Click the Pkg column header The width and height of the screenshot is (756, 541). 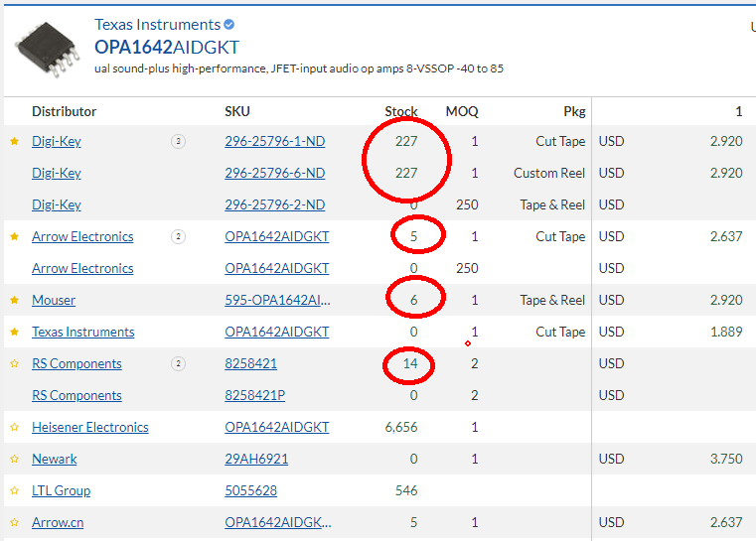pos(575,112)
